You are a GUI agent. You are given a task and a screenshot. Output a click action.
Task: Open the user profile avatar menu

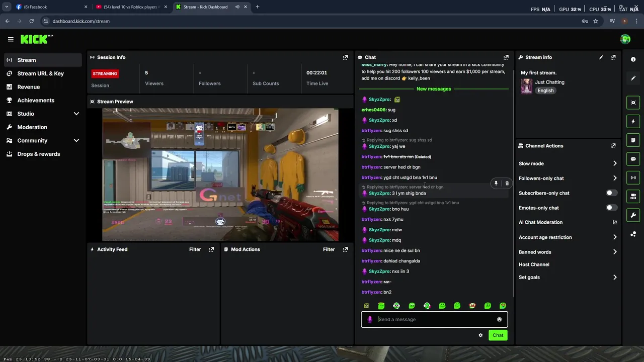625,39
